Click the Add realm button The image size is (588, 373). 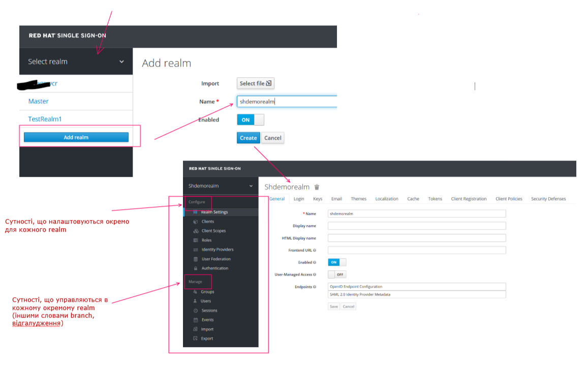[x=76, y=137]
